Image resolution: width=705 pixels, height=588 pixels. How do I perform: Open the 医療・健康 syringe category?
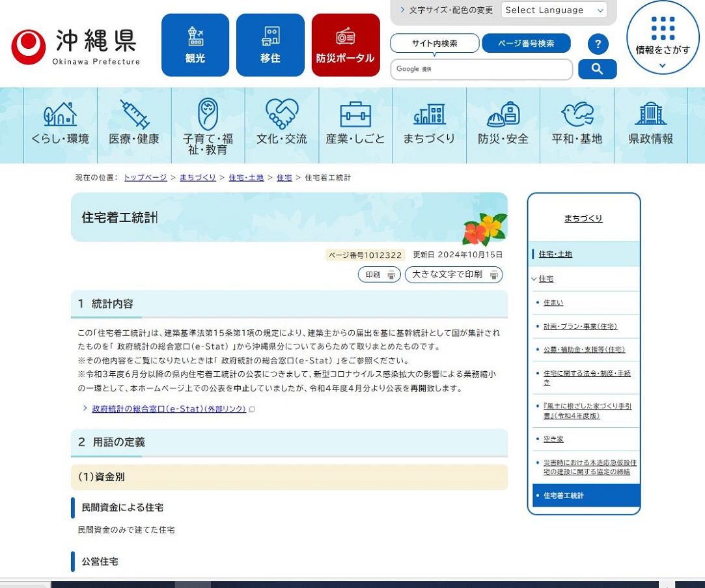[134, 125]
